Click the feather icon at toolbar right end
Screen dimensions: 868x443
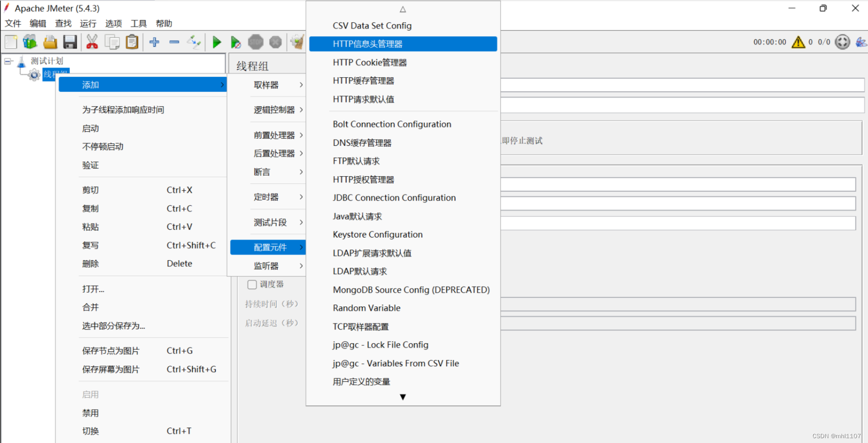coord(861,42)
